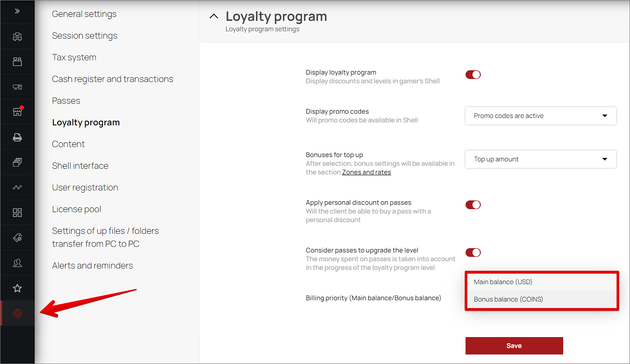Expand the sidebar with double chevron
The image size is (630, 364).
click(x=17, y=11)
